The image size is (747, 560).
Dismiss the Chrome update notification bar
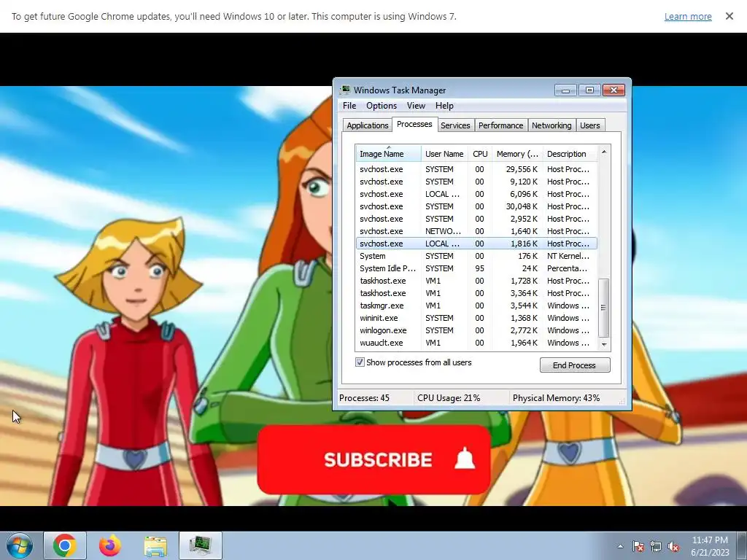click(x=729, y=16)
